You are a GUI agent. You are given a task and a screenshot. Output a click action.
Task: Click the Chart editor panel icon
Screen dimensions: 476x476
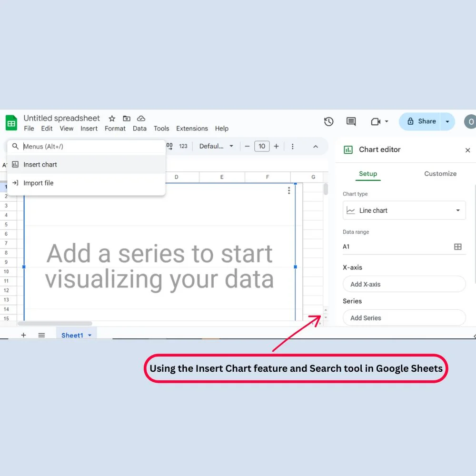pos(348,149)
